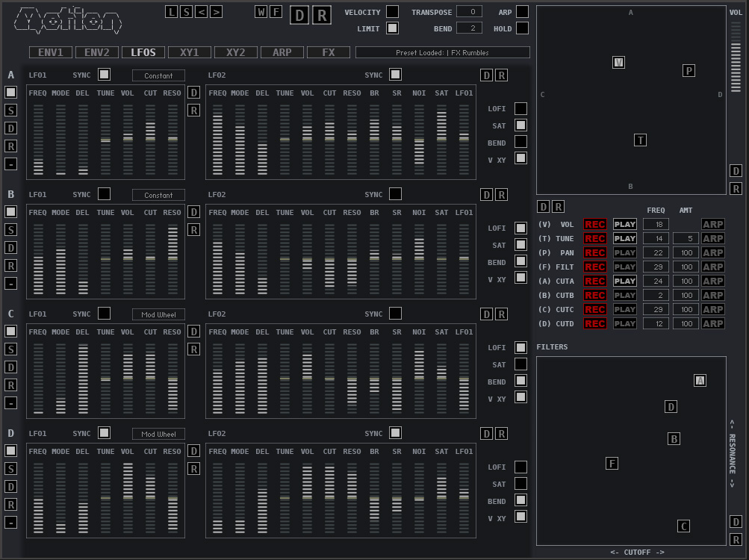Enable the VELOCITY toggle
The height and width of the screenshot is (560, 749).
[391, 12]
